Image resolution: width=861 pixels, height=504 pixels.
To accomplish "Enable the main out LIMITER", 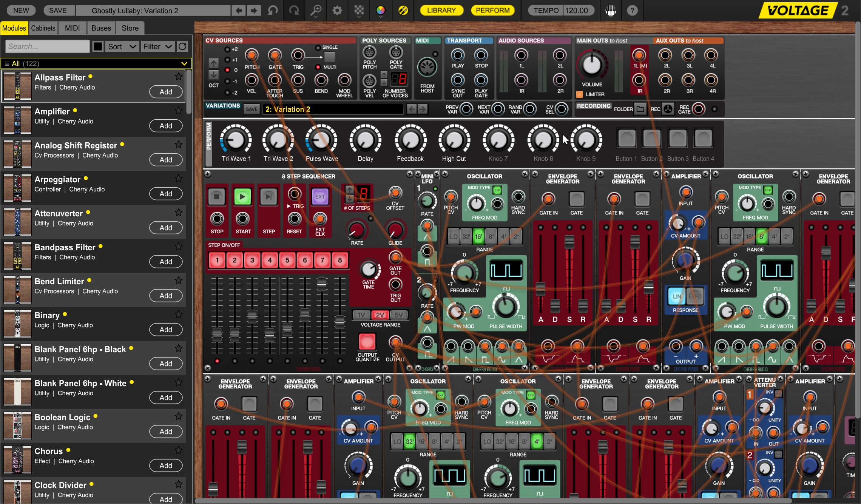I will coord(579,94).
